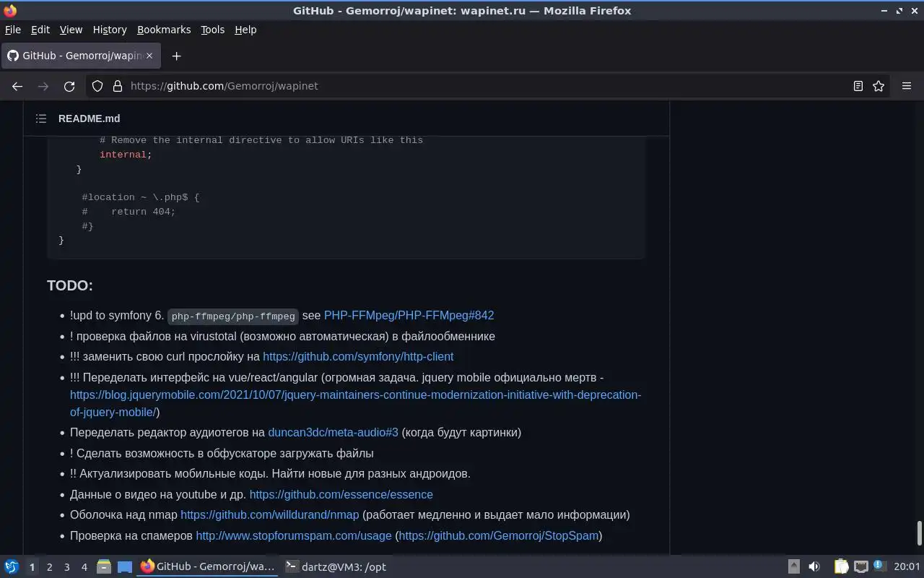Open the duncan3dc/meta-audio#3 link
The height and width of the screenshot is (578, 924).
pyautogui.click(x=333, y=432)
